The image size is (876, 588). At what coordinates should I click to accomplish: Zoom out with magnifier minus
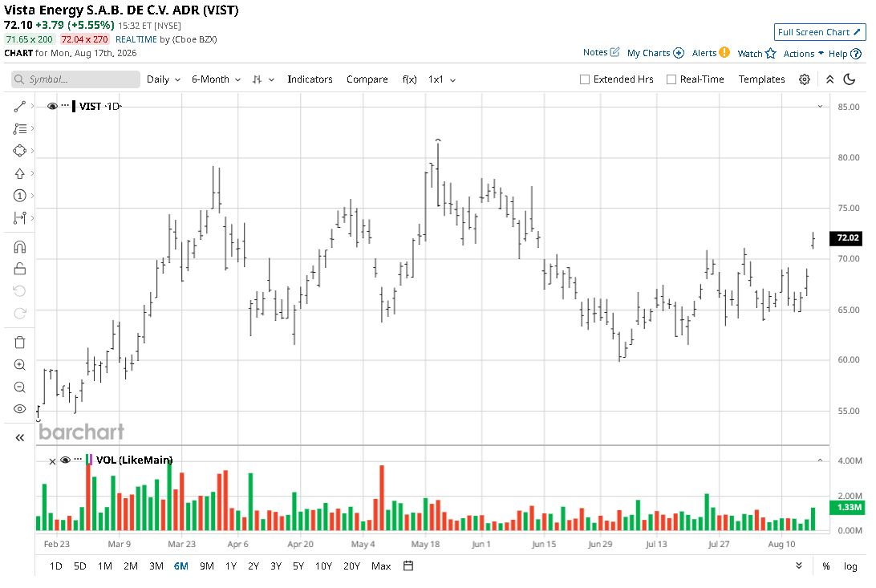(x=19, y=387)
